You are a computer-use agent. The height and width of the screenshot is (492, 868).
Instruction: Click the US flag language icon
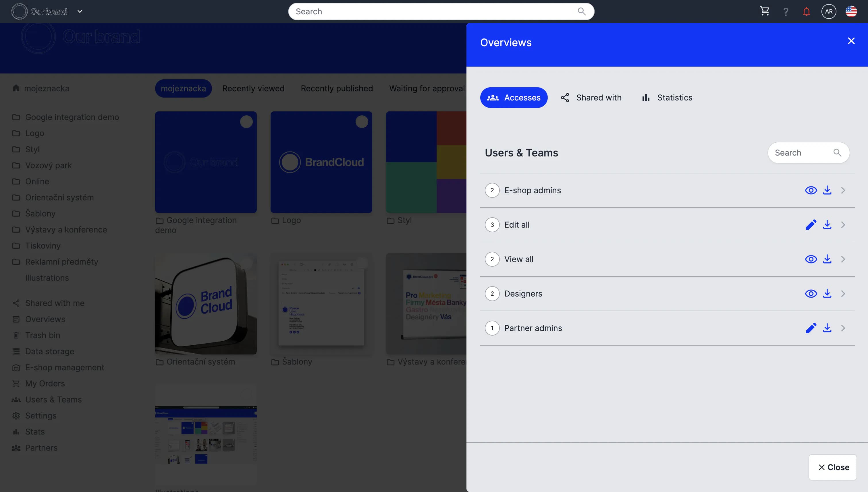tap(851, 11)
